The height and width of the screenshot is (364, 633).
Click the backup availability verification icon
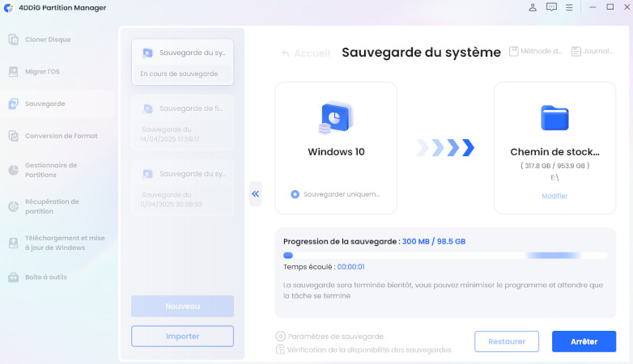click(x=280, y=349)
